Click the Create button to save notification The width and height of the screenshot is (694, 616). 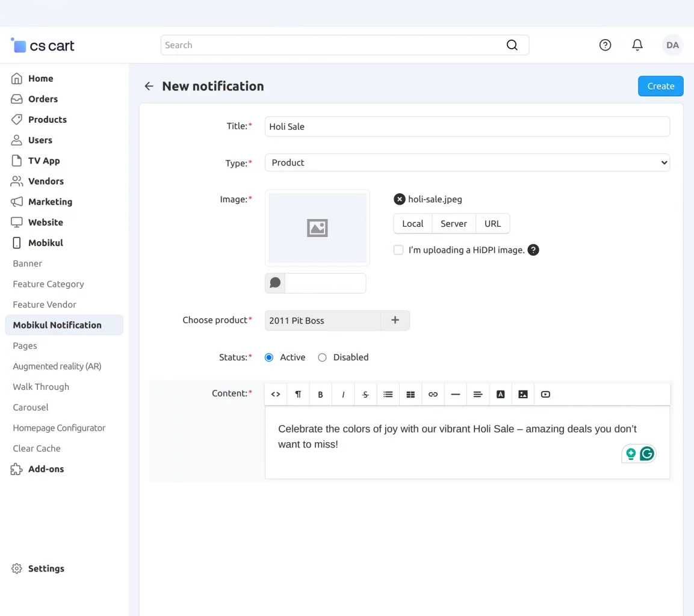click(x=660, y=86)
